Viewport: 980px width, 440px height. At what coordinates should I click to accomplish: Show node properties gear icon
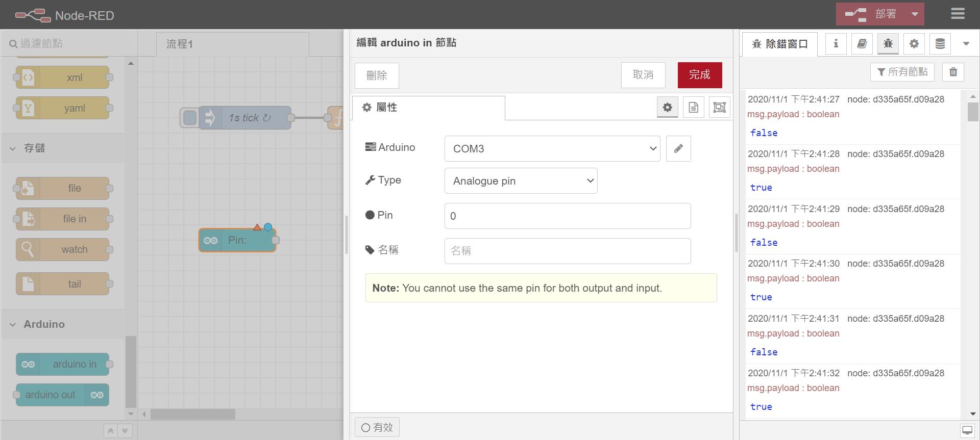667,107
